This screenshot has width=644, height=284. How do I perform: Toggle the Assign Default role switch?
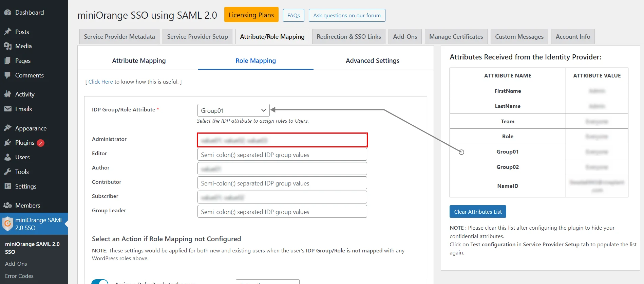100,282
